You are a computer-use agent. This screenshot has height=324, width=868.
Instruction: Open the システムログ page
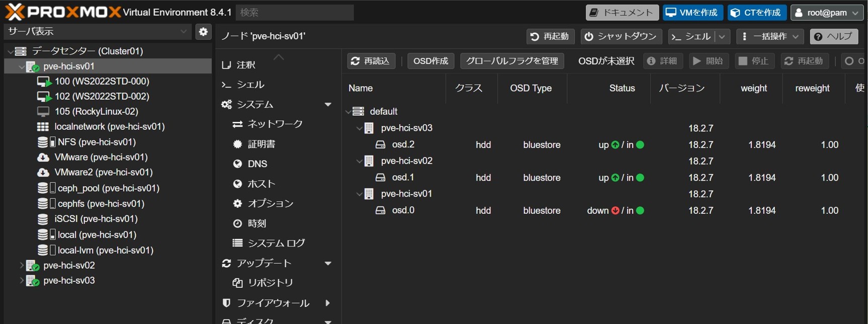tap(277, 243)
